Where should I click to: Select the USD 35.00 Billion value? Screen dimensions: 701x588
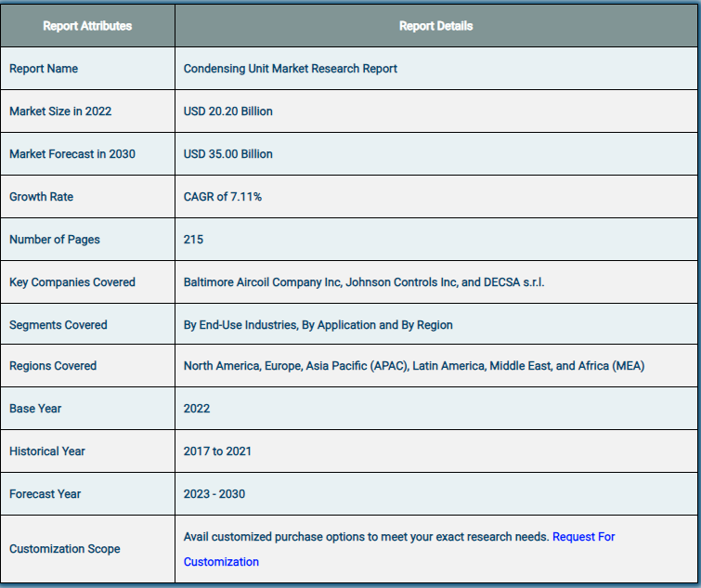228,154
